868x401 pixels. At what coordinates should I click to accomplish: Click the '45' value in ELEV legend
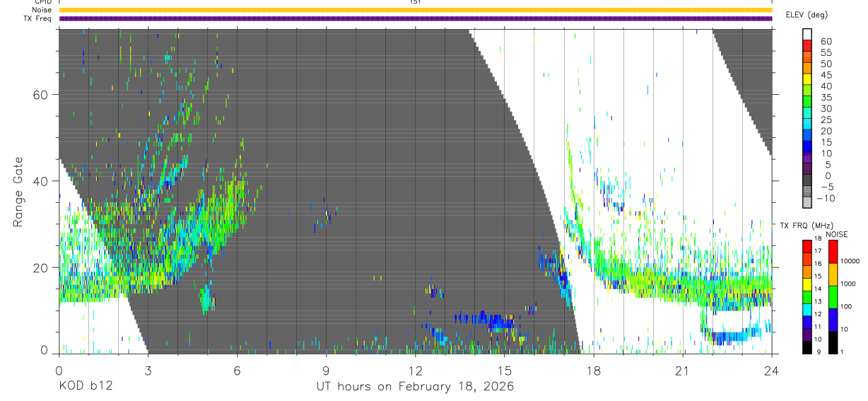coord(826,75)
